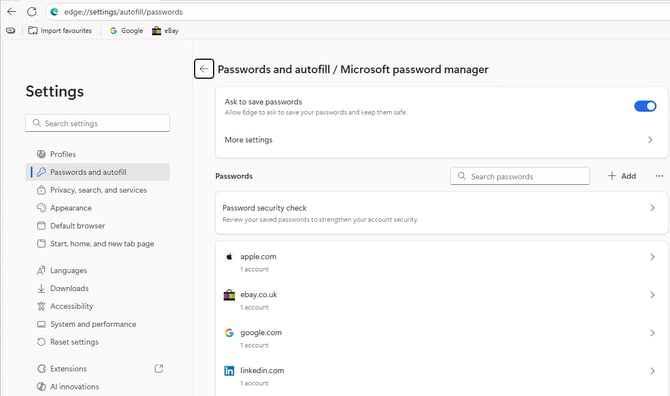Open the Google favourite
Image resolution: width=670 pixels, height=396 pixels.
126,31
